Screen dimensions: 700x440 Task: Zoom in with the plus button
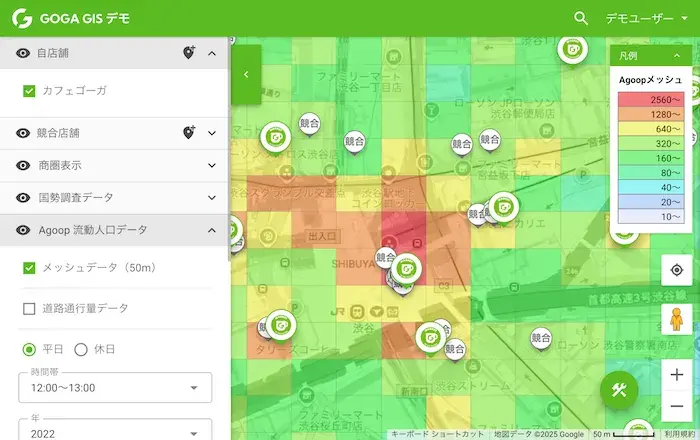coord(676,375)
